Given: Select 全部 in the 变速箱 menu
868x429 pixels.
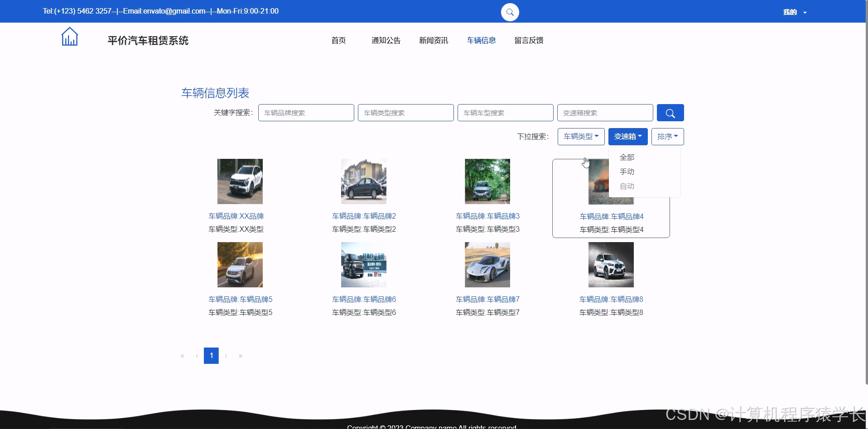Looking at the screenshot, I should pyautogui.click(x=627, y=157).
